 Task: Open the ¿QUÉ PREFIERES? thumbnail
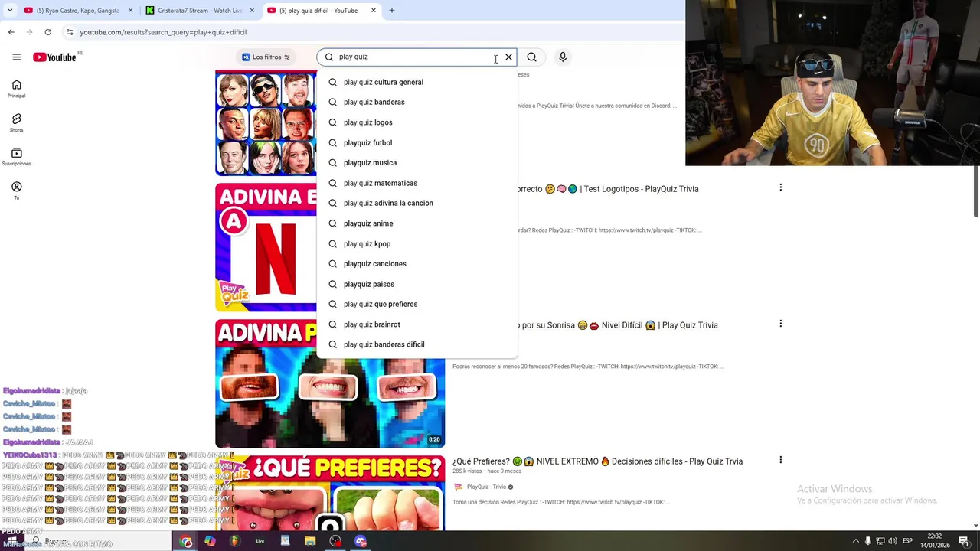pos(330,493)
